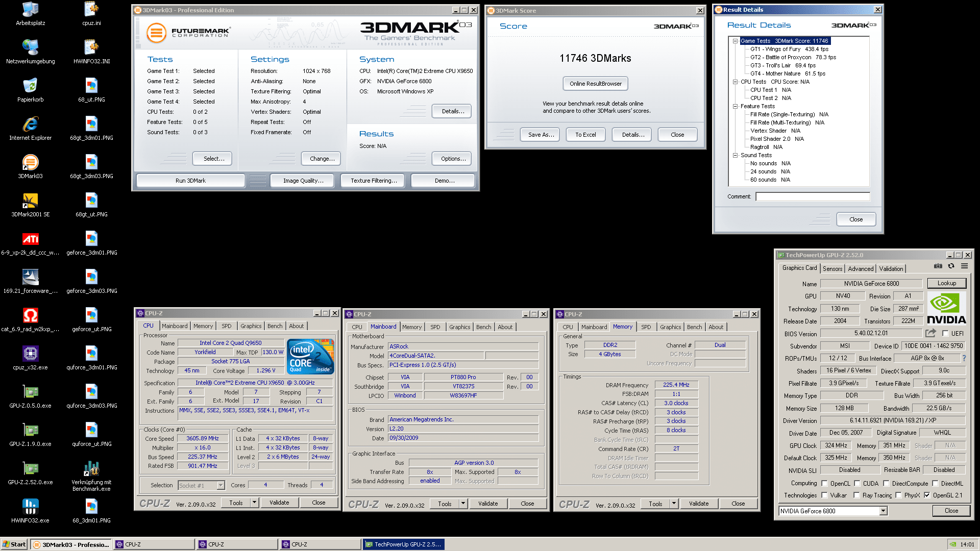This screenshot has width=980, height=551.
Task: Click the Save As... button
Action: point(541,135)
